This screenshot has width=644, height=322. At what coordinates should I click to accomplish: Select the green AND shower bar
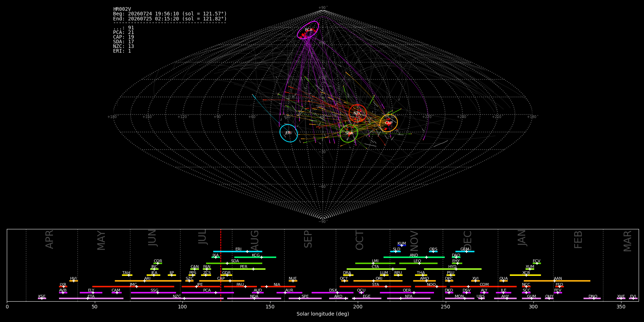pos(414,257)
